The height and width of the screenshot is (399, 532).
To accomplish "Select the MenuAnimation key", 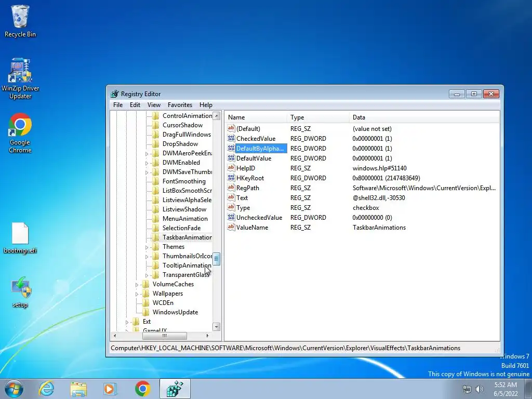I will pyautogui.click(x=185, y=219).
